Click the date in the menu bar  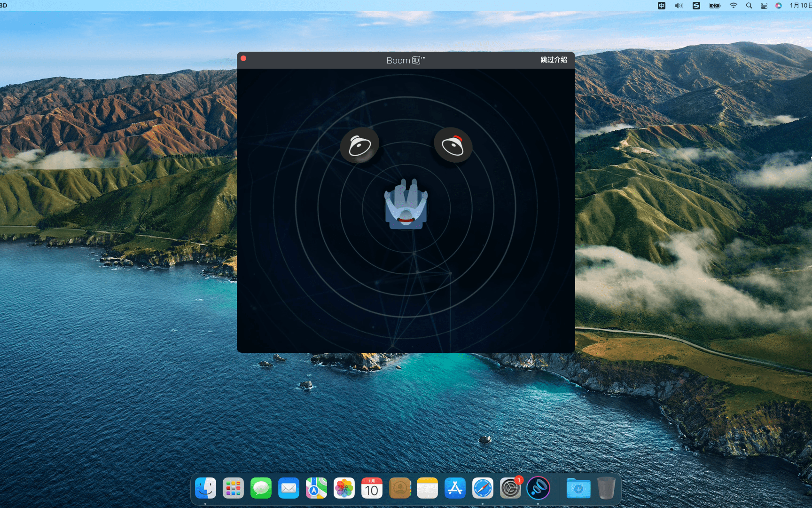(800, 6)
